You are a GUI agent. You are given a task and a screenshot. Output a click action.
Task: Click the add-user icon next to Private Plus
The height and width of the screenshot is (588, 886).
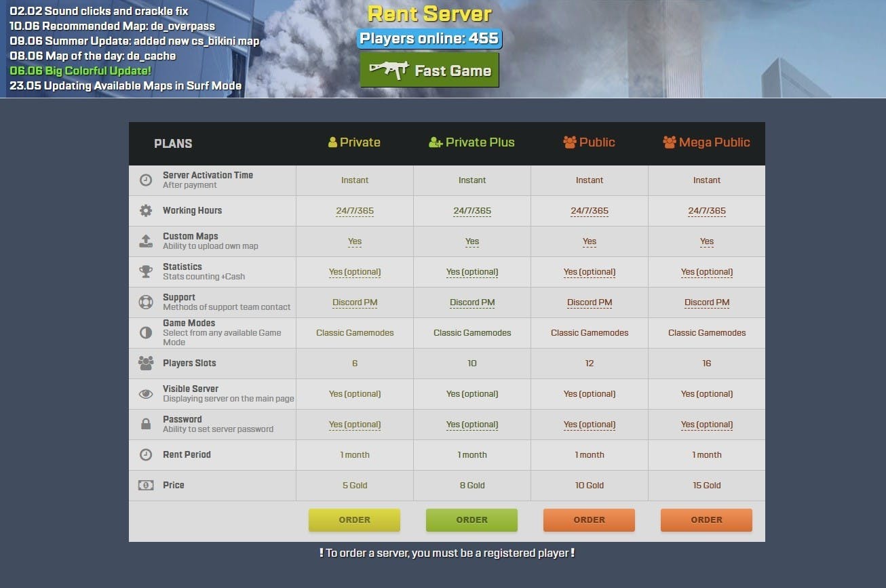436,142
